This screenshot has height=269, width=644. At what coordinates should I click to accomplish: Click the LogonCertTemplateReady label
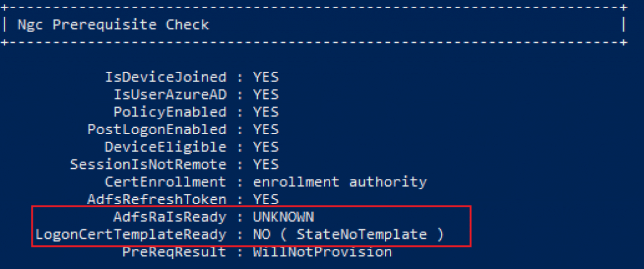click(x=131, y=234)
